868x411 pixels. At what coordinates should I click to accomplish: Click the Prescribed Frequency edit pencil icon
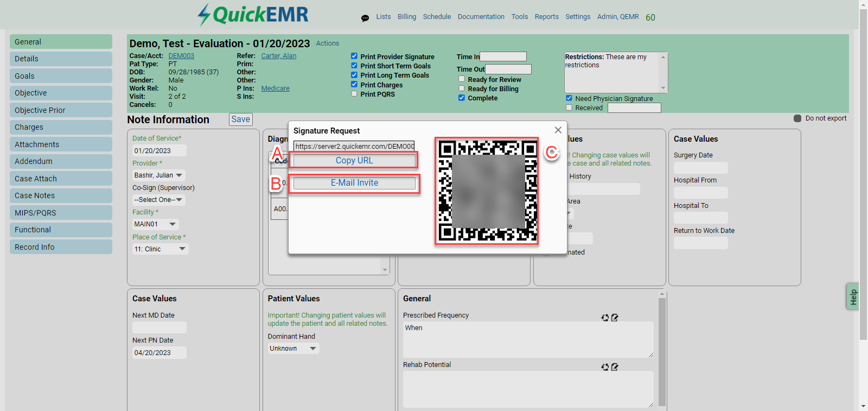[x=615, y=318]
